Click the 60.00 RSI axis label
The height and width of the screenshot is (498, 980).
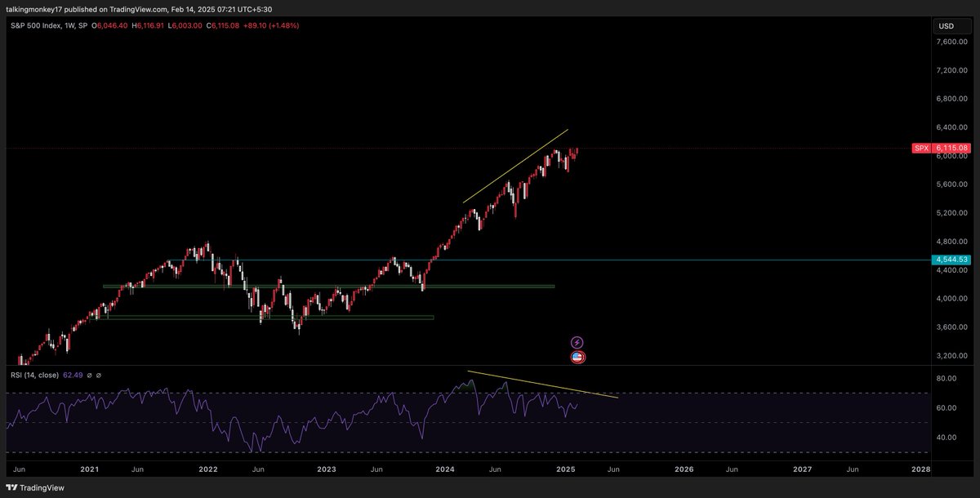pos(947,408)
